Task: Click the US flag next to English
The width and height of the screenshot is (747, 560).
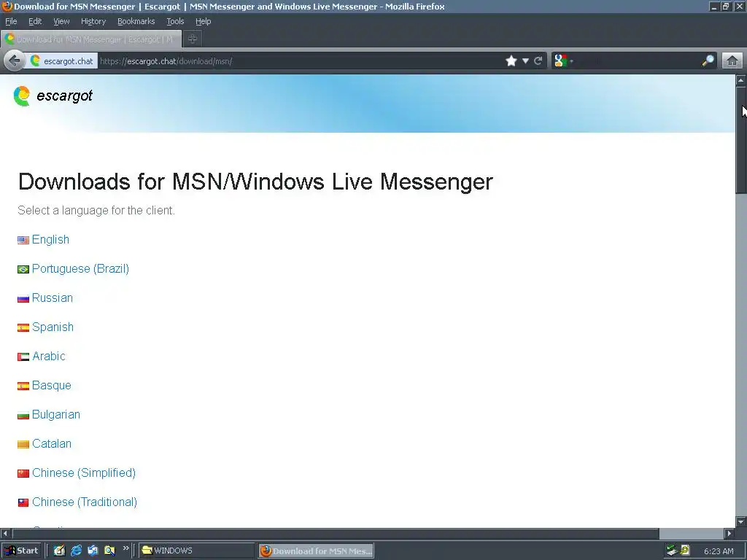Action: (23, 241)
